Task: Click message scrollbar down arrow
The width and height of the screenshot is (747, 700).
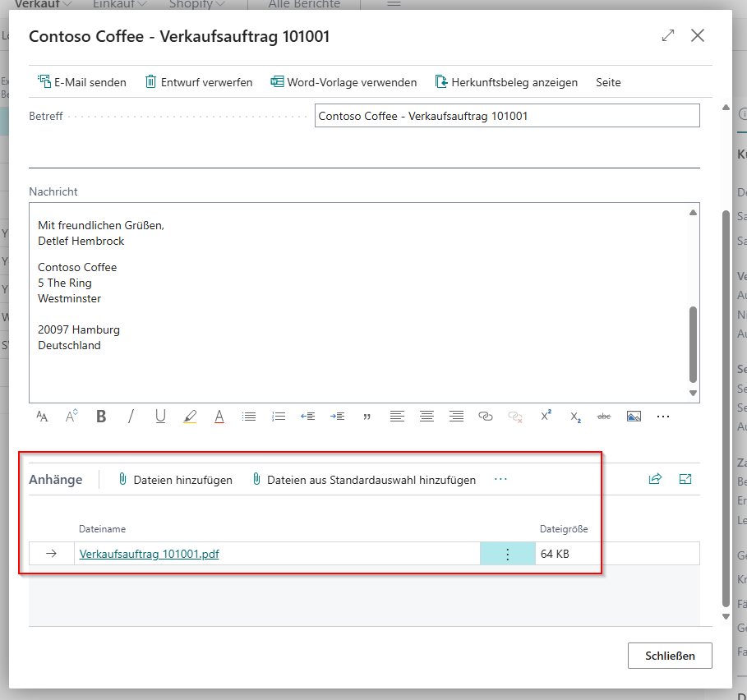Action: pos(693,394)
